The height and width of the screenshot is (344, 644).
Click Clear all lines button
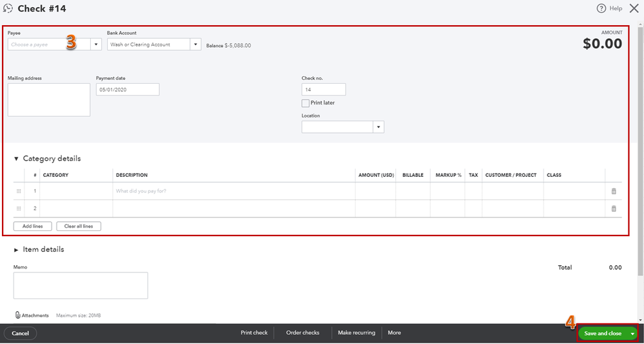[79, 226]
